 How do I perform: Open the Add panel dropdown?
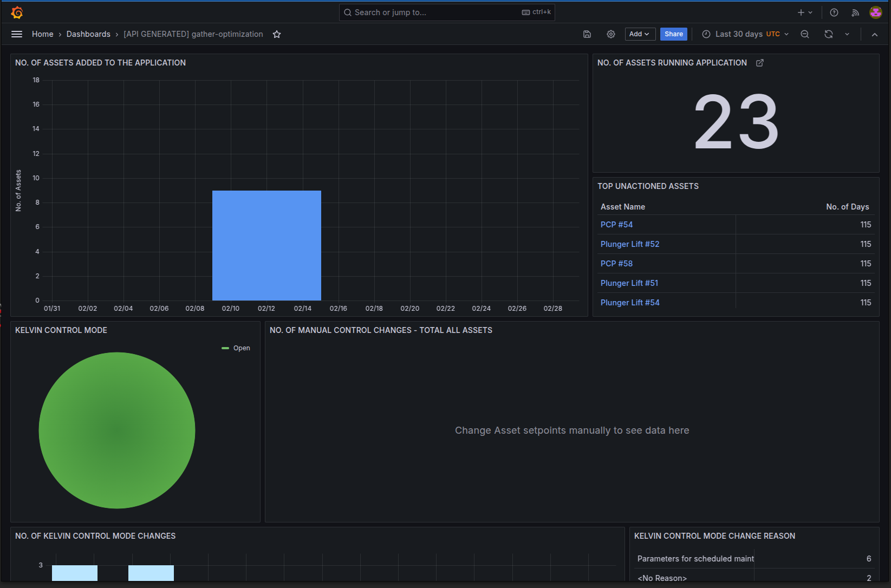640,34
